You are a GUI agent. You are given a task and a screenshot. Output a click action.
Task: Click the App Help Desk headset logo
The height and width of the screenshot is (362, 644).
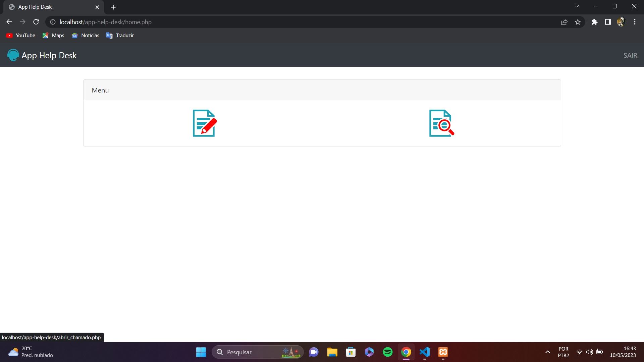12,55
